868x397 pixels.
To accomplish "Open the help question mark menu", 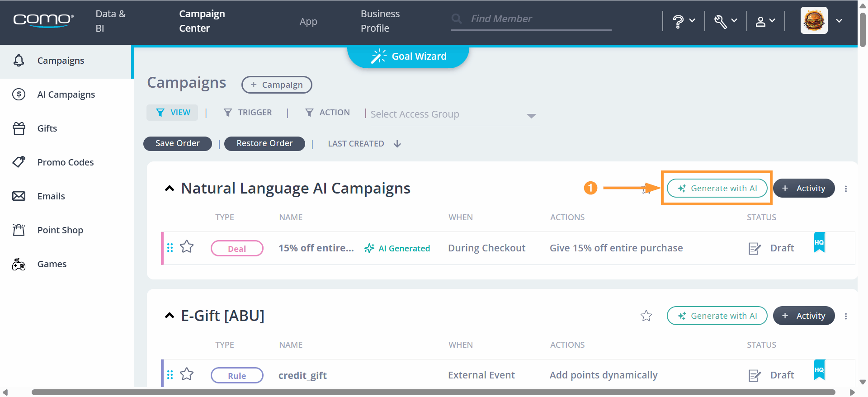I will (x=684, y=21).
